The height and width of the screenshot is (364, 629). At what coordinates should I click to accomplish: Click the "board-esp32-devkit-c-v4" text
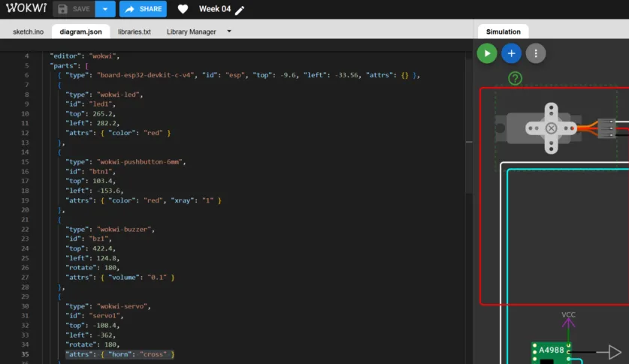pyautogui.click(x=147, y=75)
